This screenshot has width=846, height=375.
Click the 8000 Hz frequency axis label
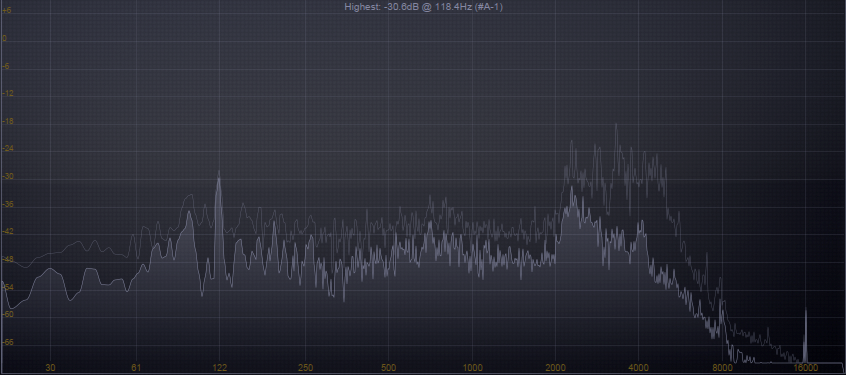(723, 368)
